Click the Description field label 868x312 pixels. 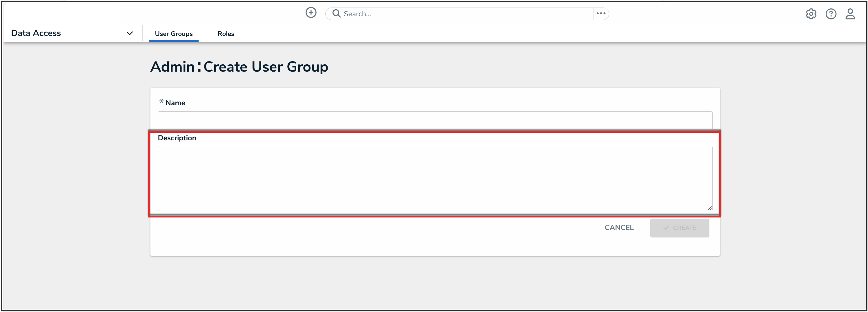(x=177, y=138)
